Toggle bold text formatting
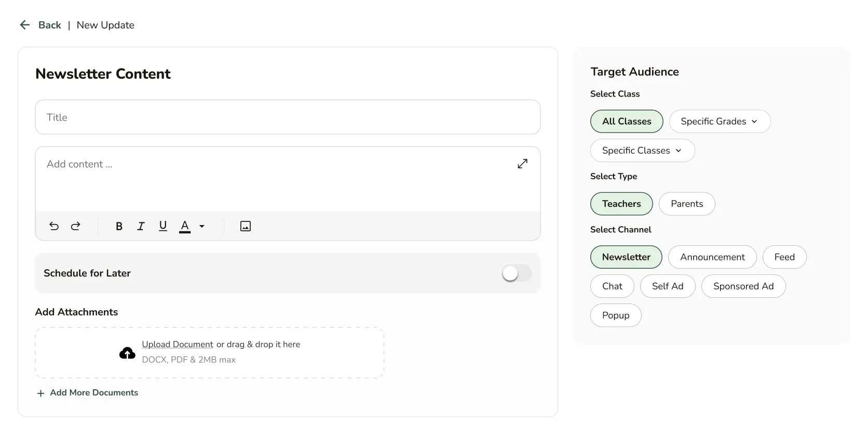The height and width of the screenshot is (435, 868). [x=119, y=226]
